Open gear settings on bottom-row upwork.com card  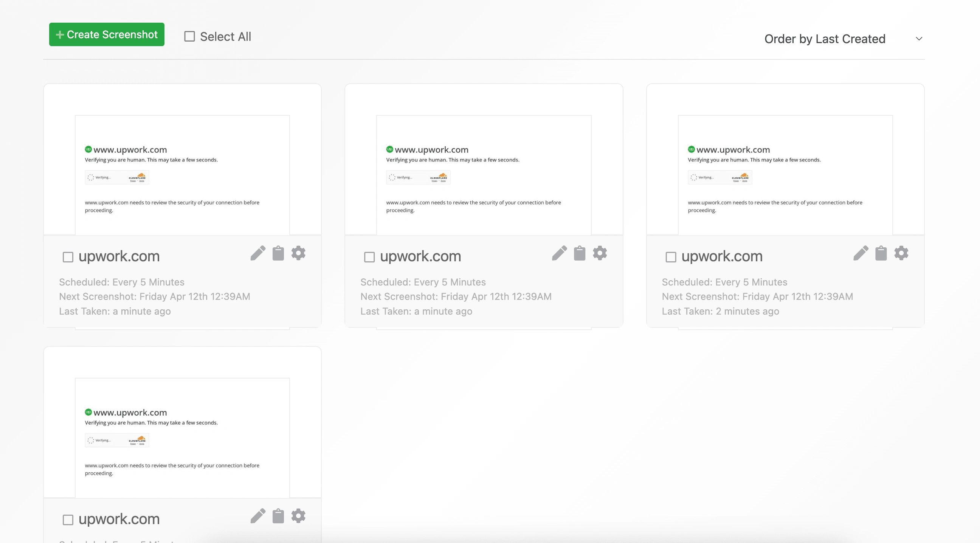point(298,516)
